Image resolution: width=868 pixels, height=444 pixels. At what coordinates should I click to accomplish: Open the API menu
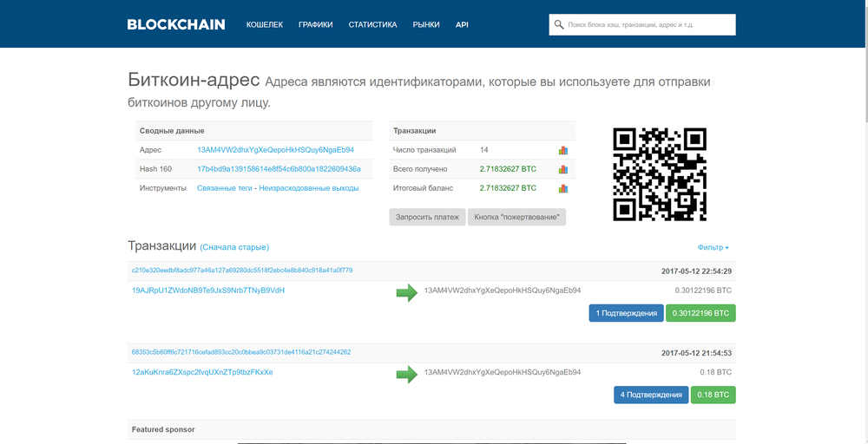pos(462,24)
